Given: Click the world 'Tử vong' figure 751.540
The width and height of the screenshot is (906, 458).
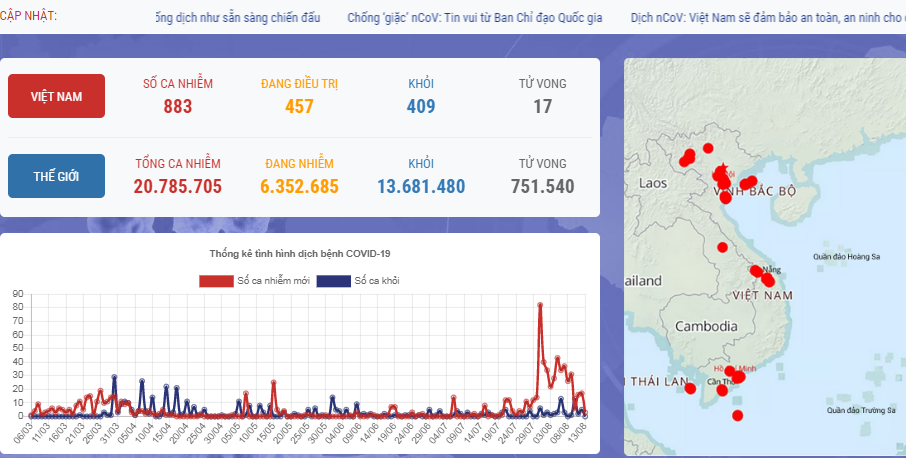Looking at the screenshot, I should (x=542, y=186).
